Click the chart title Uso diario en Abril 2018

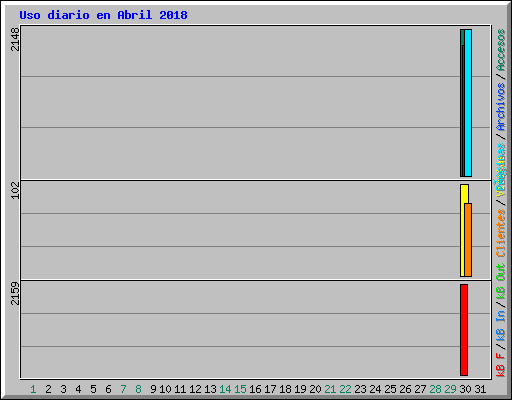pyautogui.click(x=103, y=15)
